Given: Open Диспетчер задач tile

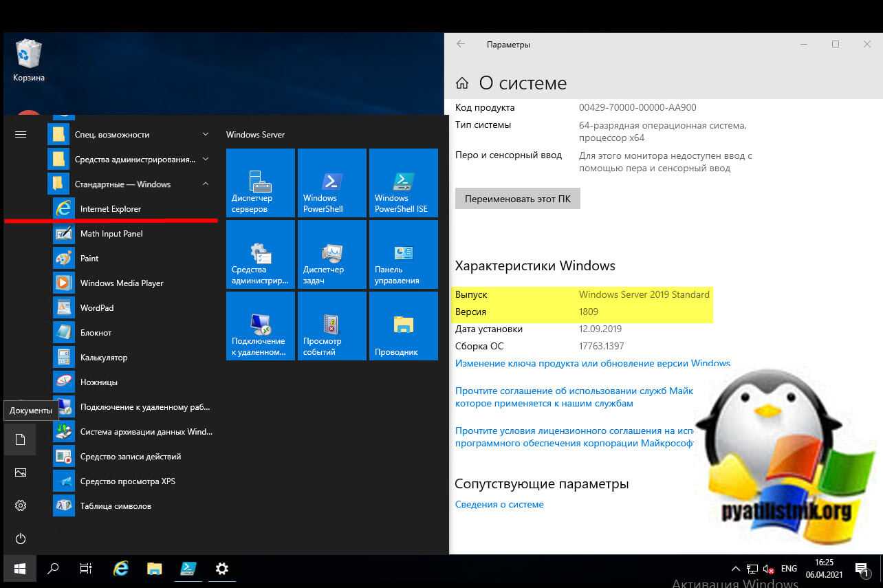Looking at the screenshot, I should click(x=332, y=254).
